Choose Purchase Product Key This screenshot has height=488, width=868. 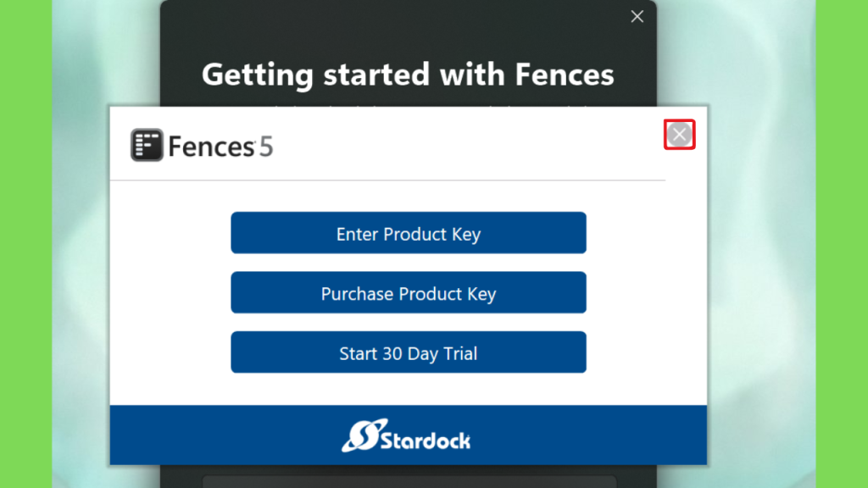(409, 292)
